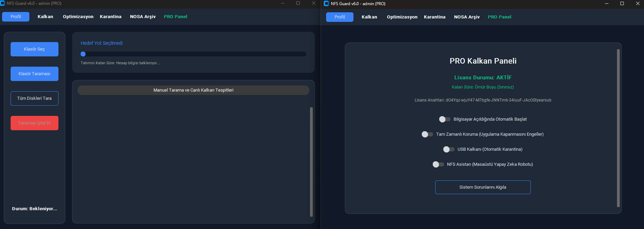The image size is (644, 229).
Task: Enable NFS Asistan toggle
Action: pos(438,164)
